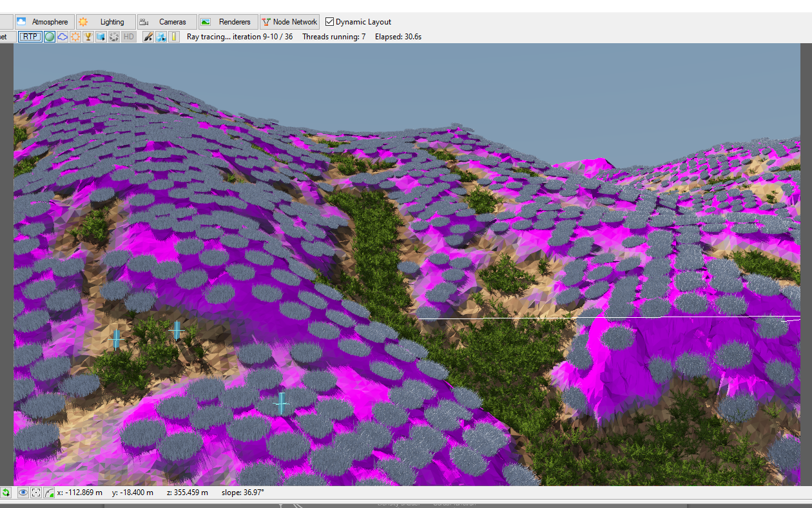Click the gold trophy icon in toolbar
Screen dimensions: 812x508
88,37
